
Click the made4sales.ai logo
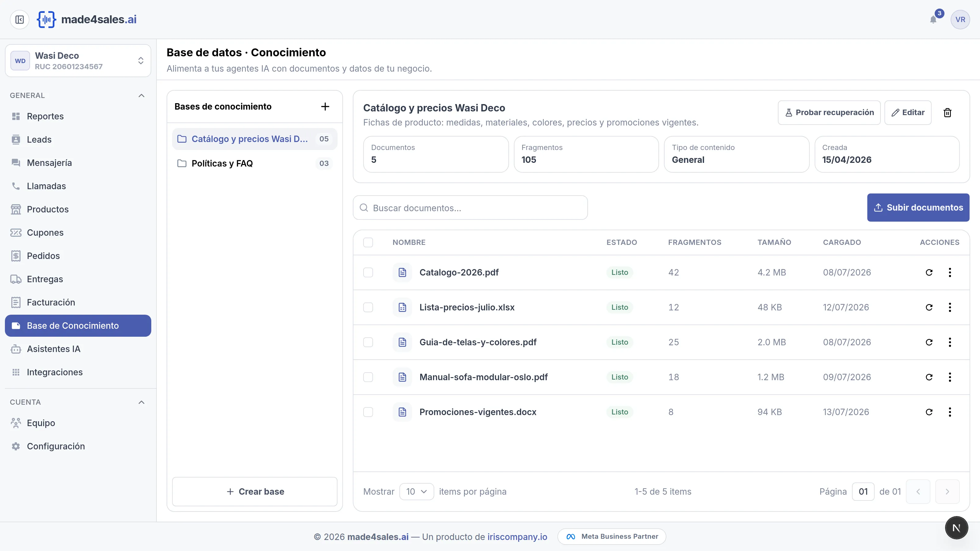[87, 19]
